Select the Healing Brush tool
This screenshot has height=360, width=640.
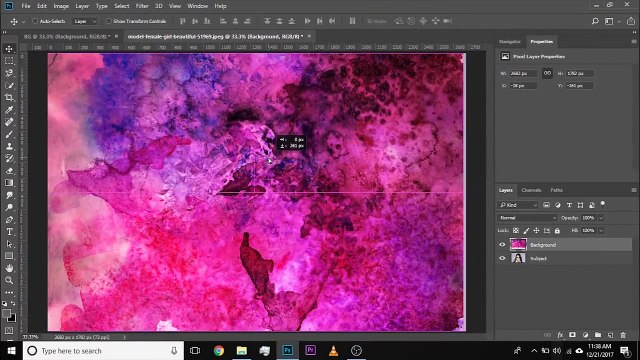click(x=9, y=122)
